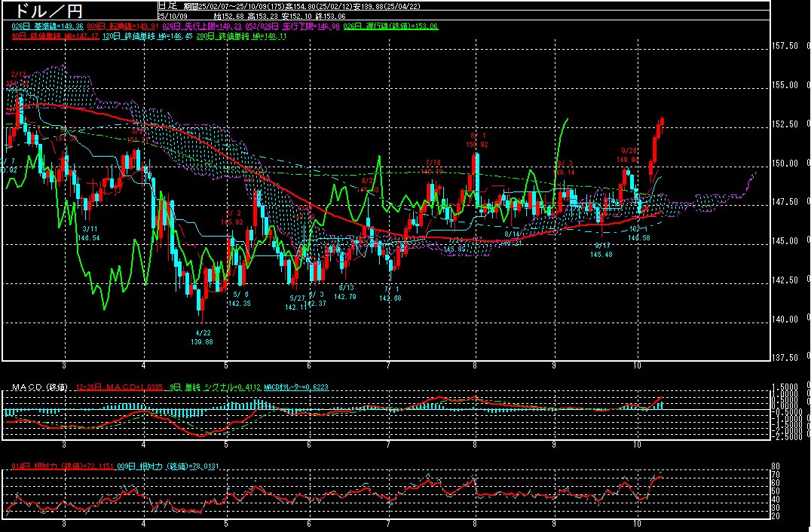
Task: Click the 9/17 low label 145.48
Action: click(x=601, y=250)
